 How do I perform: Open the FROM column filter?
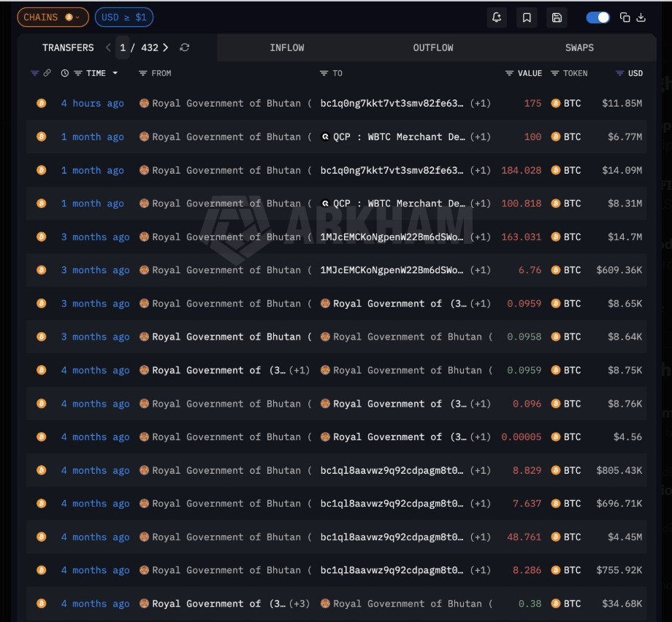click(x=142, y=73)
